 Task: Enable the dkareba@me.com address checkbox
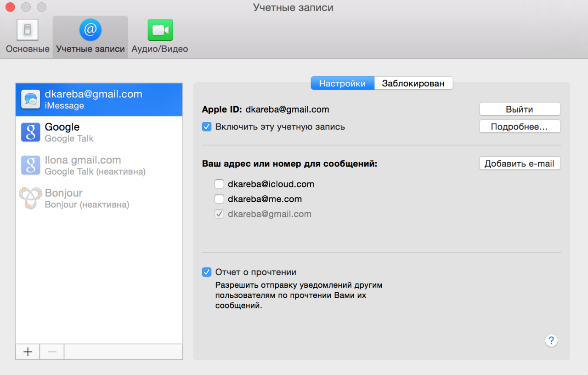(x=219, y=199)
